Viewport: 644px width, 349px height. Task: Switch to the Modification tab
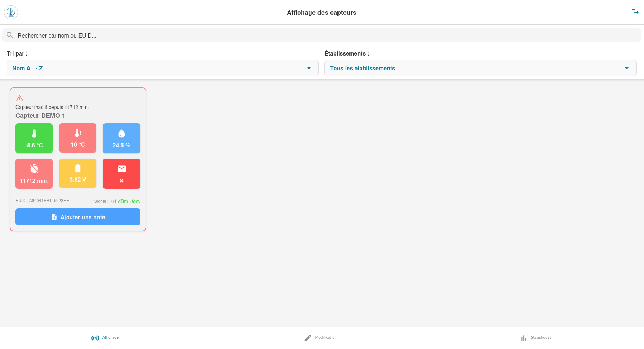pyautogui.click(x=321, y=338)
